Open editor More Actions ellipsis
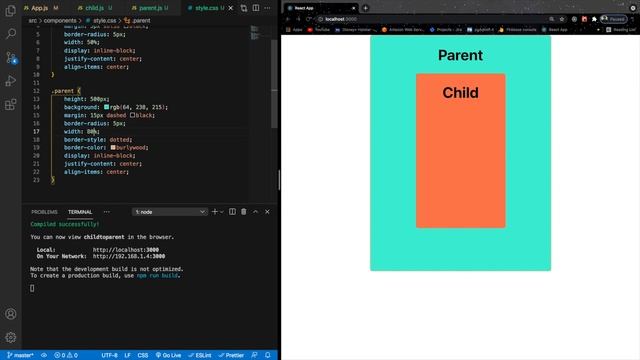Image resolution: width=640 pixels, height=360 pixels. click(x=267, y=8)
